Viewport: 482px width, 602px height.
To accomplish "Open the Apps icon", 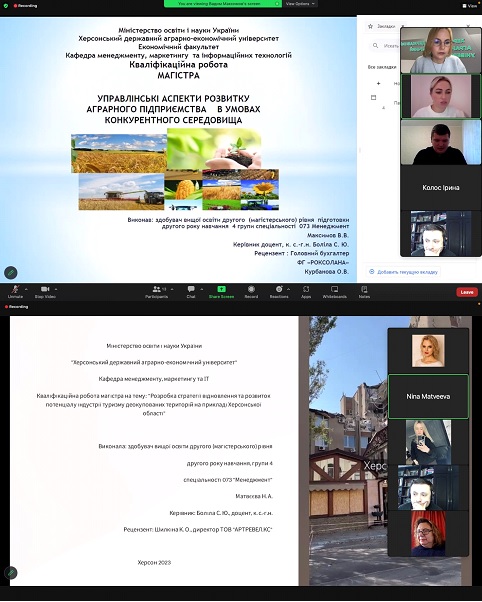I will coord(306,292).
